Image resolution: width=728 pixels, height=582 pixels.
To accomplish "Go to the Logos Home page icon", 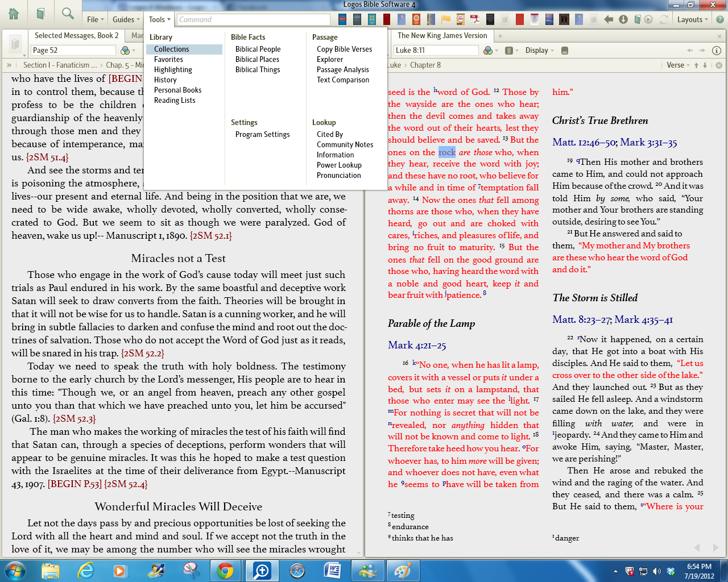I will click(14, 14).
